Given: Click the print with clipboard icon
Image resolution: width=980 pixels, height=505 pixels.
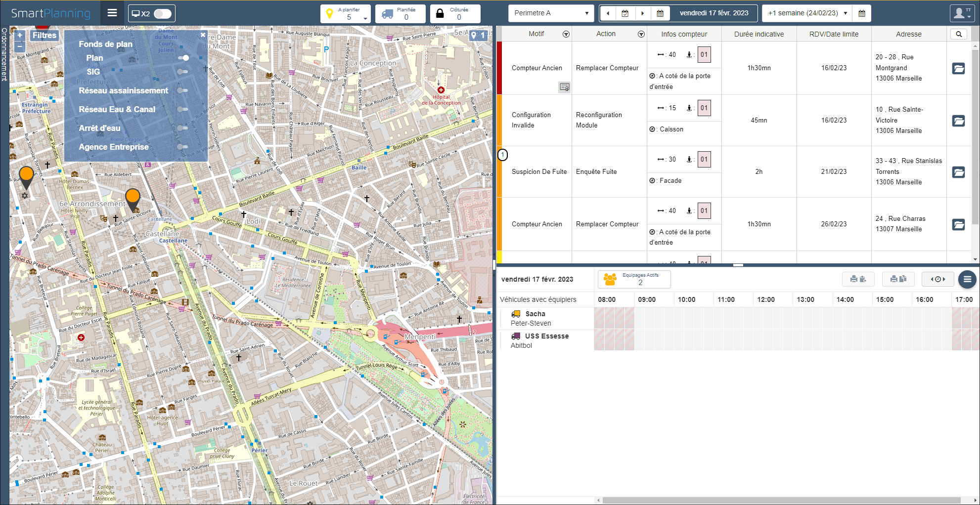Looking at the screenshot, I should coord(859,279).
